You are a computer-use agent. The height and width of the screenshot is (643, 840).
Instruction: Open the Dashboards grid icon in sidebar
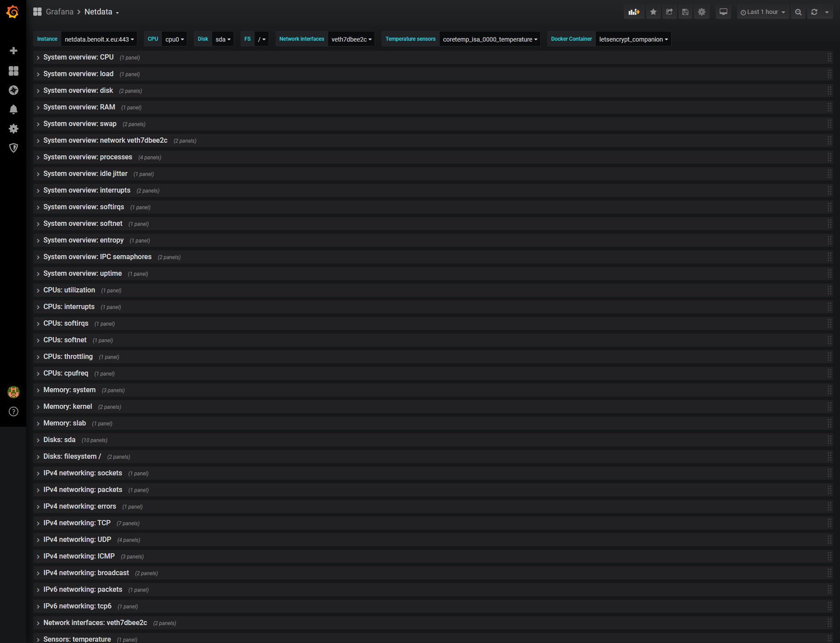pyautogui.click(x=14, y=71)
